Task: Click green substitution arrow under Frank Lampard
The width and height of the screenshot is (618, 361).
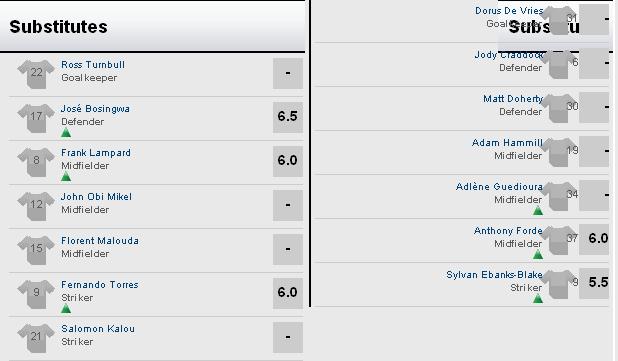Action: (66, 177)
